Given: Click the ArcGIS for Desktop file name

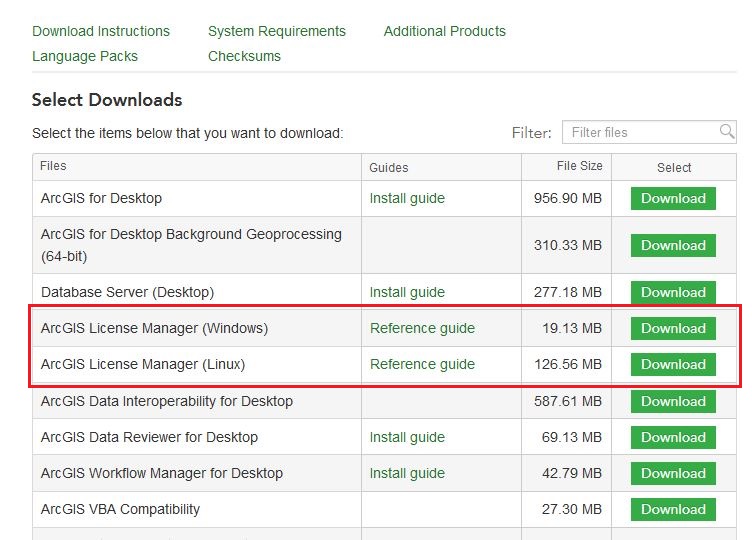Looking at the screenshot, I should tap(101, 198).
